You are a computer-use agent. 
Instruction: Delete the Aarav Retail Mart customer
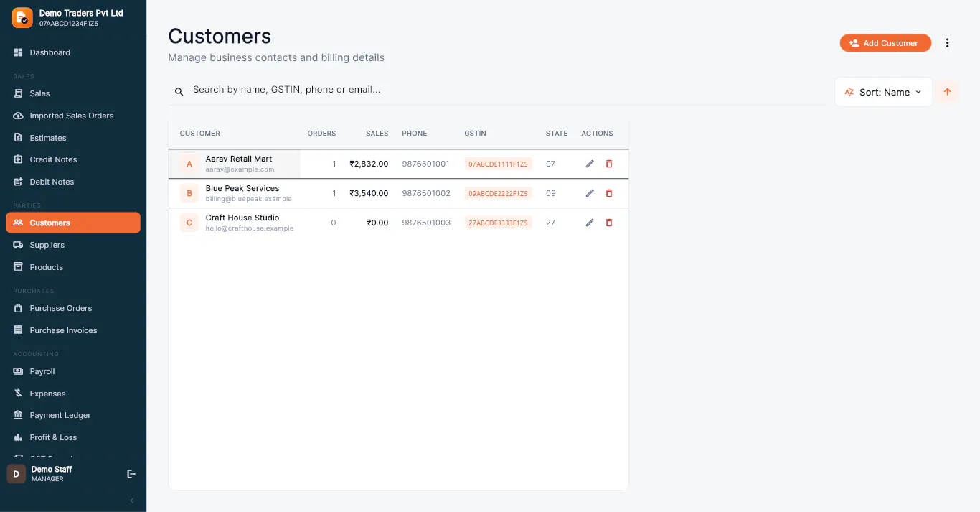coord(609,164)
